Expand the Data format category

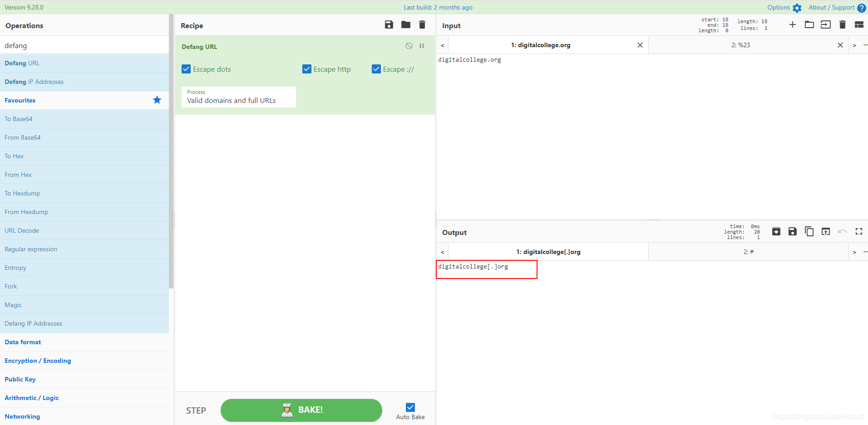[84, 342]
